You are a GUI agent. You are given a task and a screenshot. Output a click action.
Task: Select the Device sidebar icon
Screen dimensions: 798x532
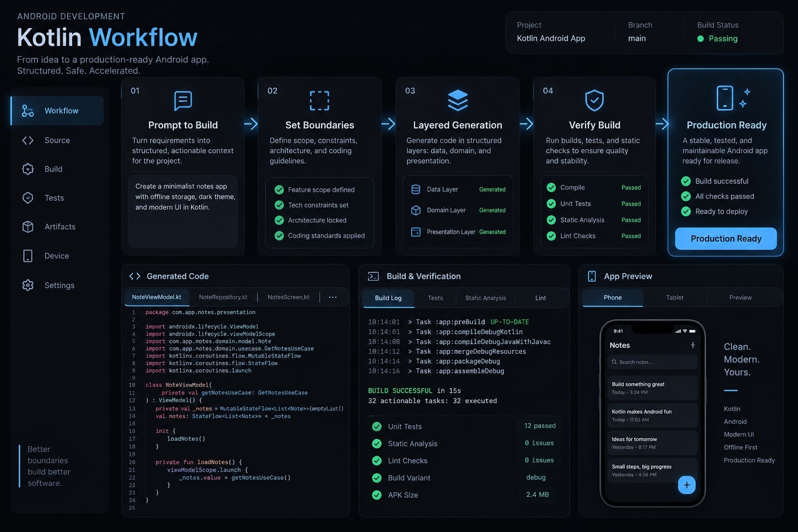[28, 256]
